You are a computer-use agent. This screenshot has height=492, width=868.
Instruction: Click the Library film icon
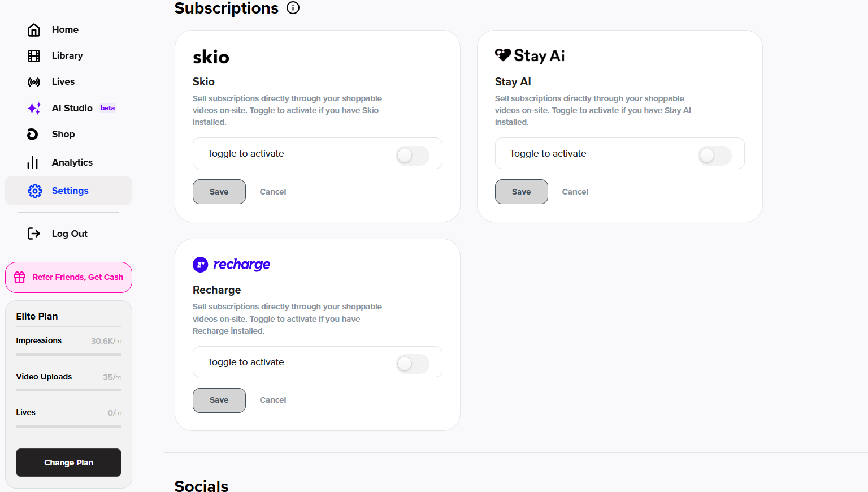(x=34, y=56)
